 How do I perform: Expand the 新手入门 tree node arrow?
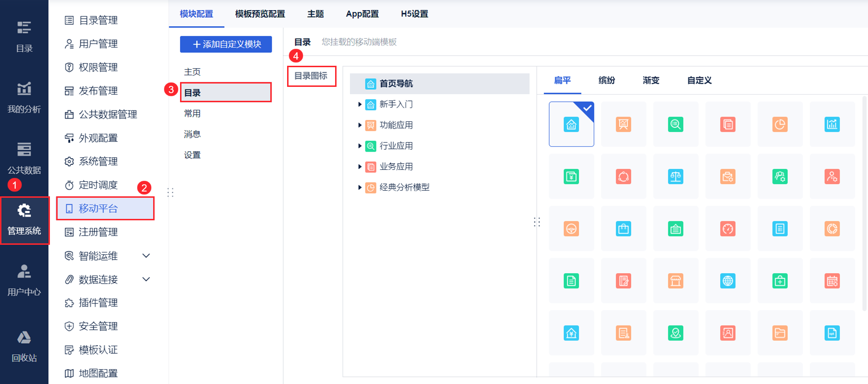[x=360, y=104]
